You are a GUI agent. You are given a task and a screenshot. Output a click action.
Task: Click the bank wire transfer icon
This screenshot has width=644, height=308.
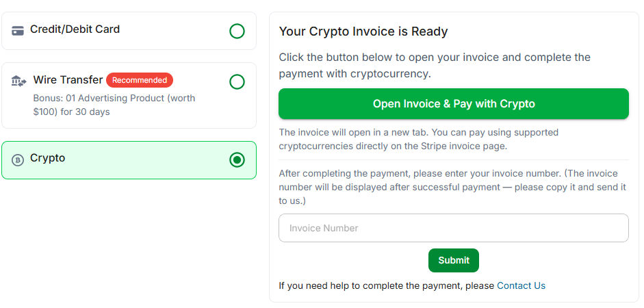[19, 81]
